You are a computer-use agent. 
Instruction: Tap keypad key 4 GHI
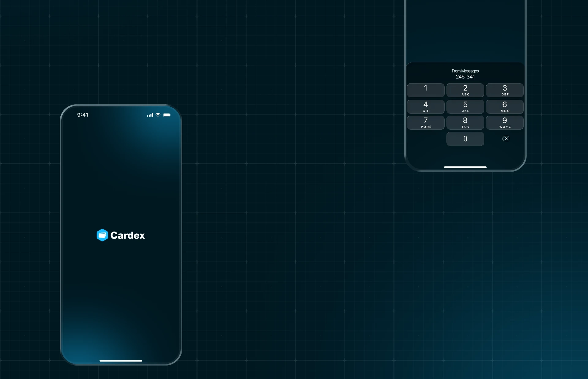(426, 107)
